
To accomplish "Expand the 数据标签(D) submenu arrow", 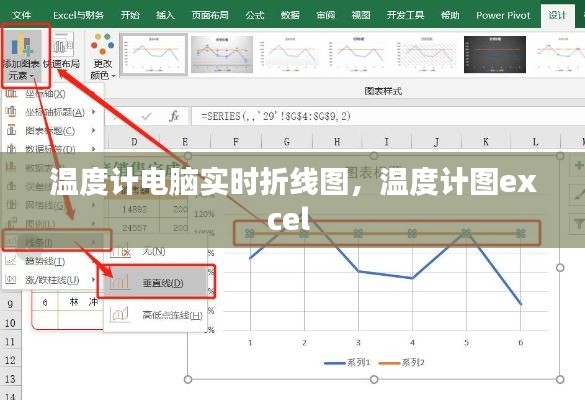I will click(94, 149).
